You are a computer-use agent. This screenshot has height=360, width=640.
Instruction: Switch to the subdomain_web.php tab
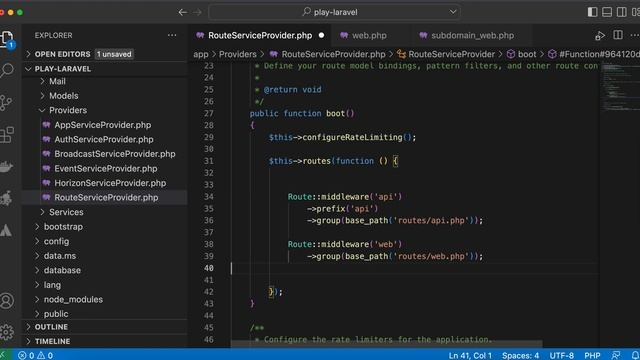tap(472, 36)
